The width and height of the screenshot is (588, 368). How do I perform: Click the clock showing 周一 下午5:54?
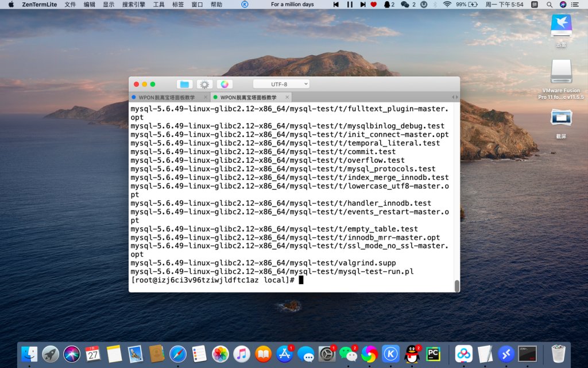[504, 5]
